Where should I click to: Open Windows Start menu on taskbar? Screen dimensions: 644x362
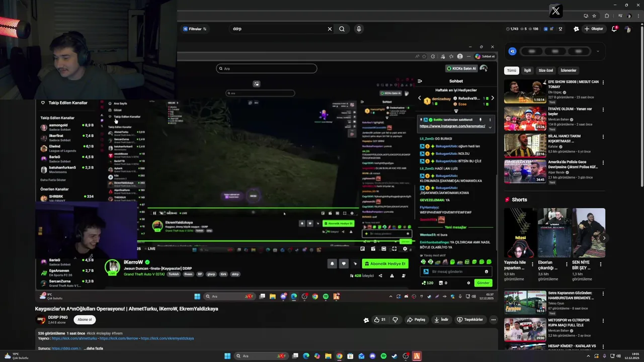(227, 356)
